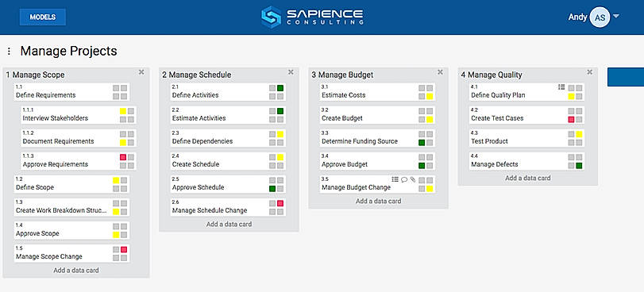Remove the Manage Quality column via X icon
Viewport: 644px width, 292px height.
(x=590, y=72)
